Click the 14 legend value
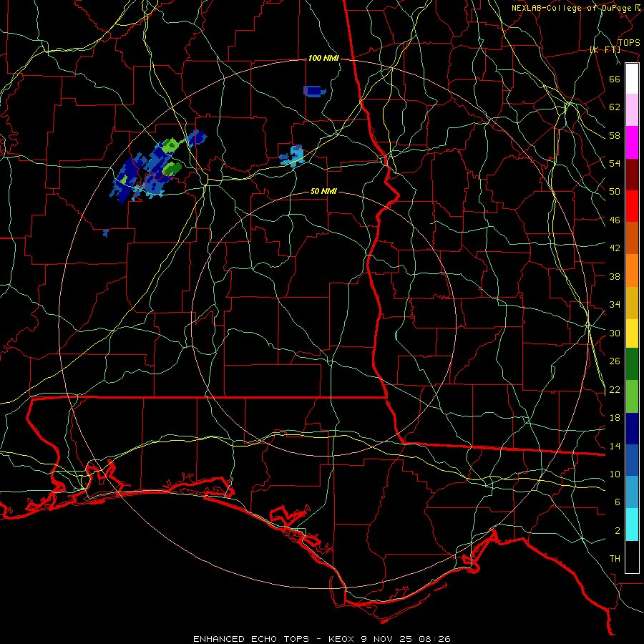 tap(615, 446)
